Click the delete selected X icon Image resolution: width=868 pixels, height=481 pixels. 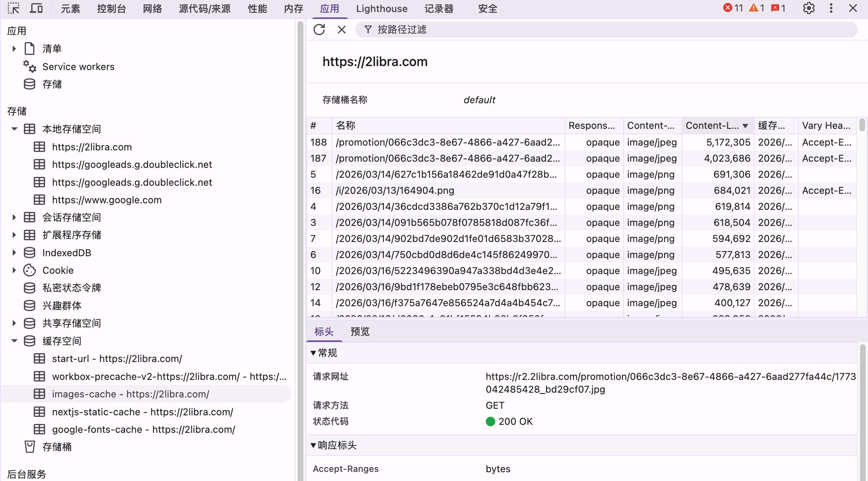click(x=341, y=30)
